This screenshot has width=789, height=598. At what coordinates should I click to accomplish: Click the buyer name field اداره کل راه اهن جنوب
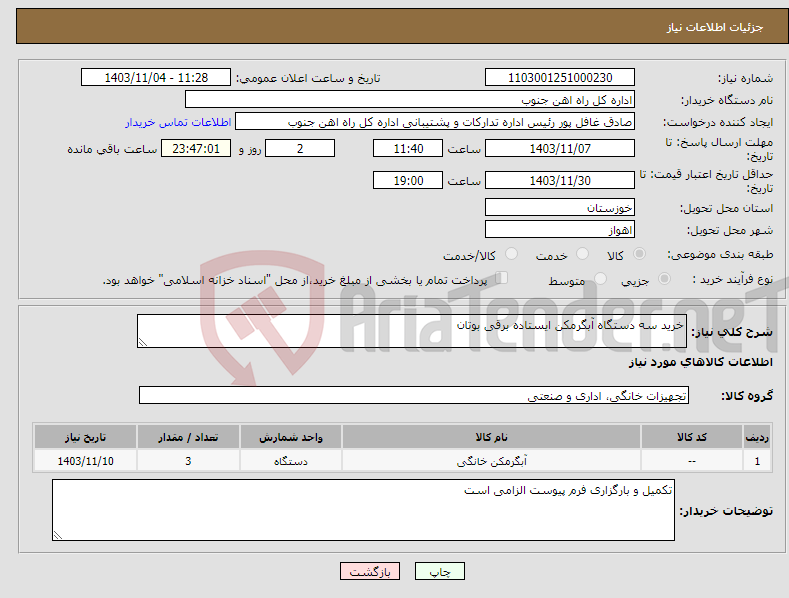pos(410,100)
